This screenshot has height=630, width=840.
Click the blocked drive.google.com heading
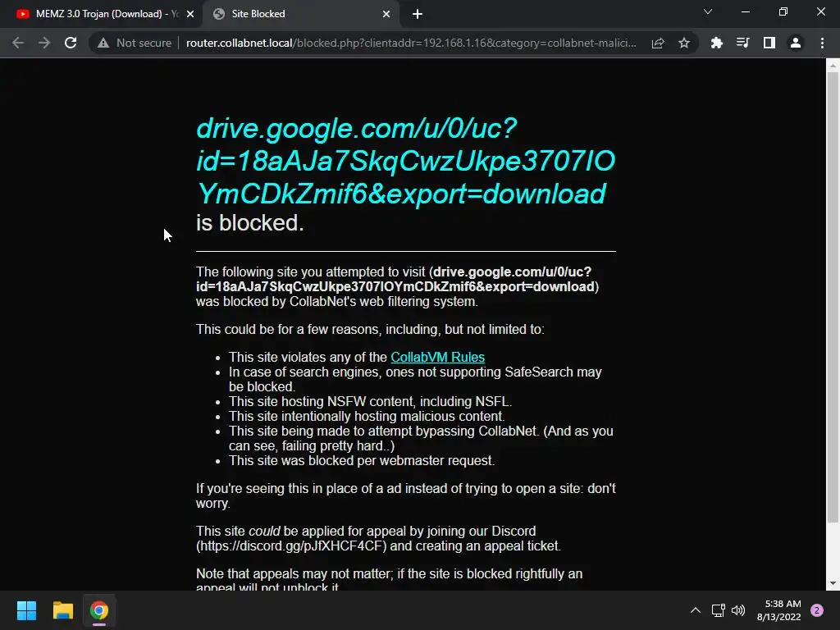point(405,162)
